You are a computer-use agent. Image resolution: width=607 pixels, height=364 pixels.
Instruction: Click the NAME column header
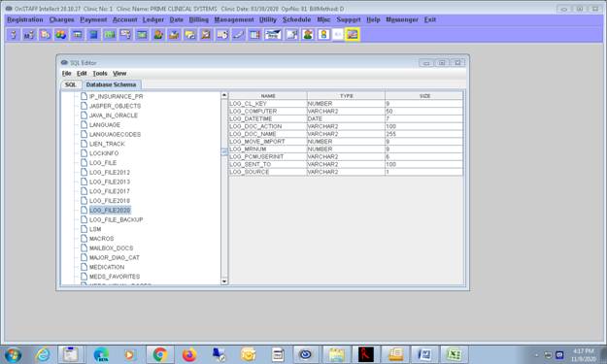point(268,96)
